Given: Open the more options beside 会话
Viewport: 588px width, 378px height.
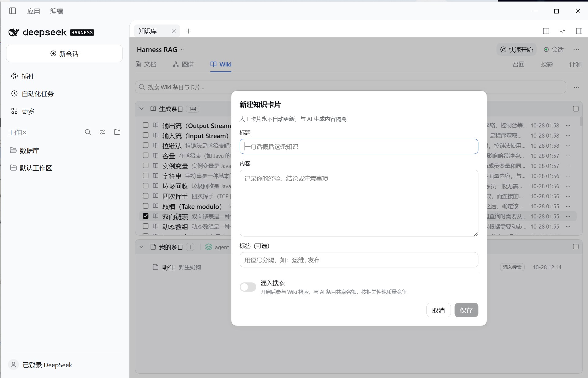Looking at the screenshot, I should (576, 49).
